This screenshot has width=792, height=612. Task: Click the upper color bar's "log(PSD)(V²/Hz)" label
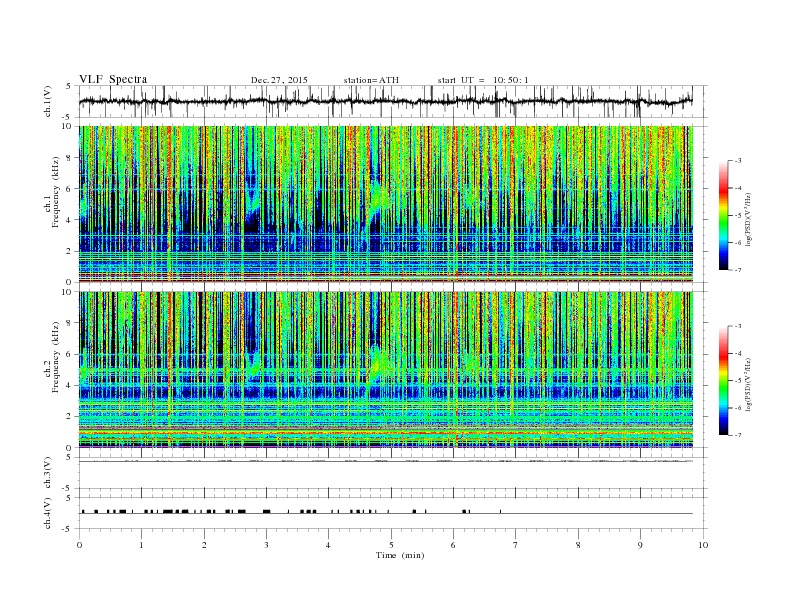(x=748, y=219)
